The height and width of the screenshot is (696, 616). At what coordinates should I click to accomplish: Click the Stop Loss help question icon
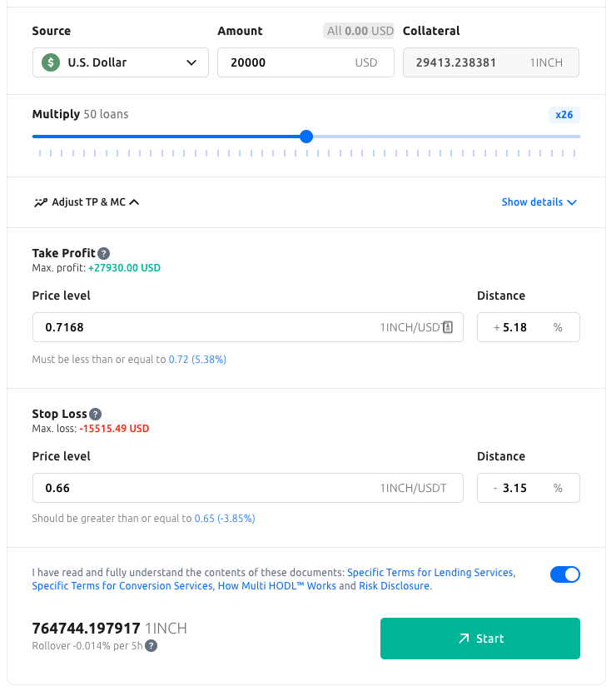click(96, 415)
